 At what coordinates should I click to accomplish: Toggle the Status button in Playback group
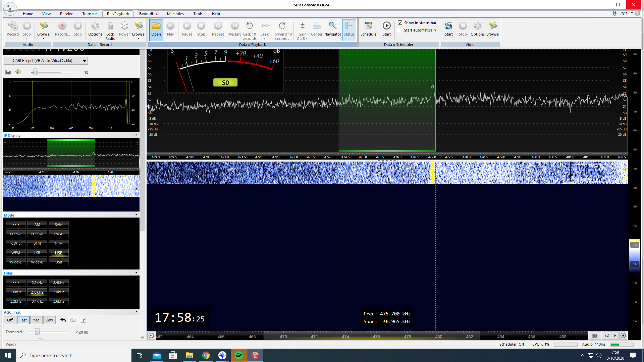pos(349,29)
